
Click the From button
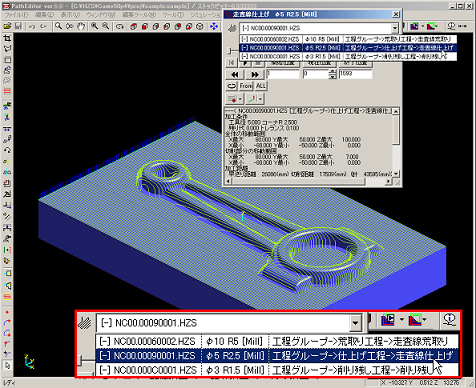point(246,86)
